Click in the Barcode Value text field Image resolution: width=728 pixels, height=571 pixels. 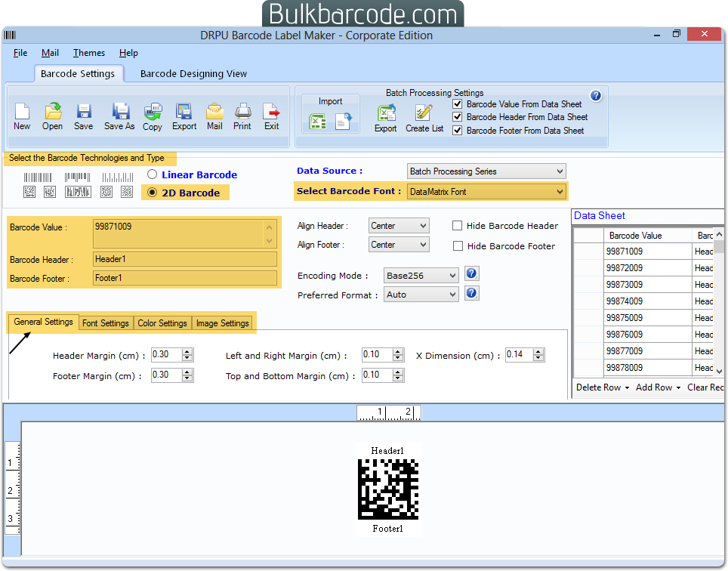coord(185,233)
